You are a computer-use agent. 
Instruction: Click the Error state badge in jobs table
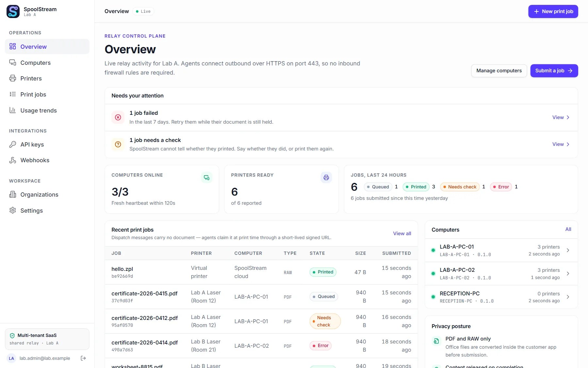pos(320,346)
